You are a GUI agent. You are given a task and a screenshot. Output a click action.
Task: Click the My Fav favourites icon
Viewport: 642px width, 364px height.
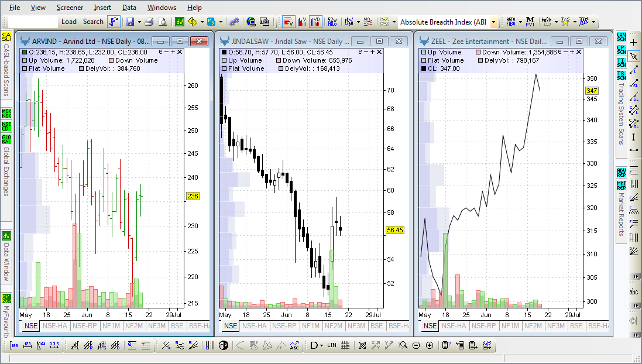tap(6, 298)
